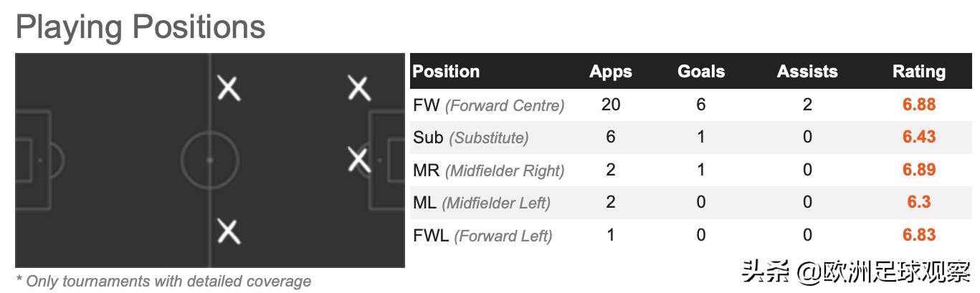Click the Forward Centre X marker on pitch
The height and width of the screenshot is (293, 980).
[x=359, y=159]
